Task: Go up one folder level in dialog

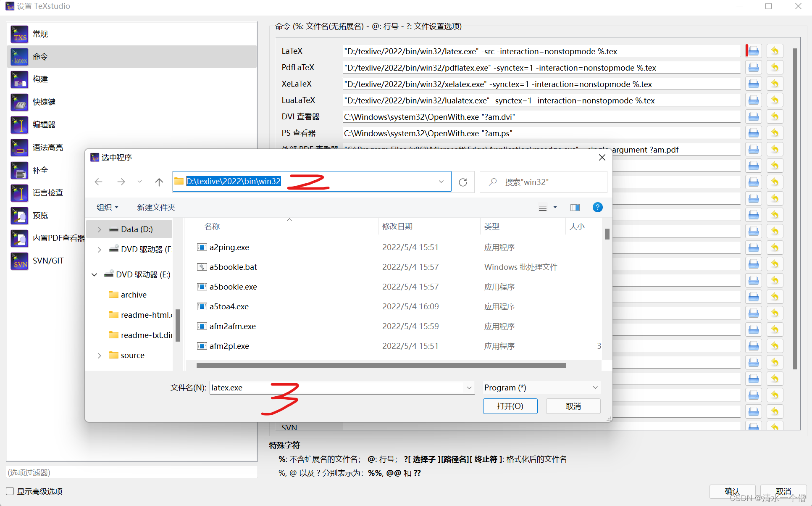Action: (159, 182)
